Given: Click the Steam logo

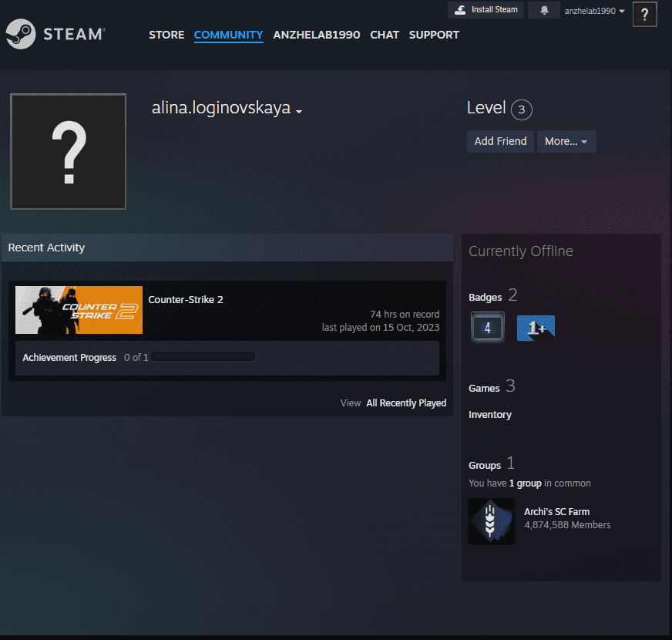Looking at the screenshot, I should (x=23, y=34).
